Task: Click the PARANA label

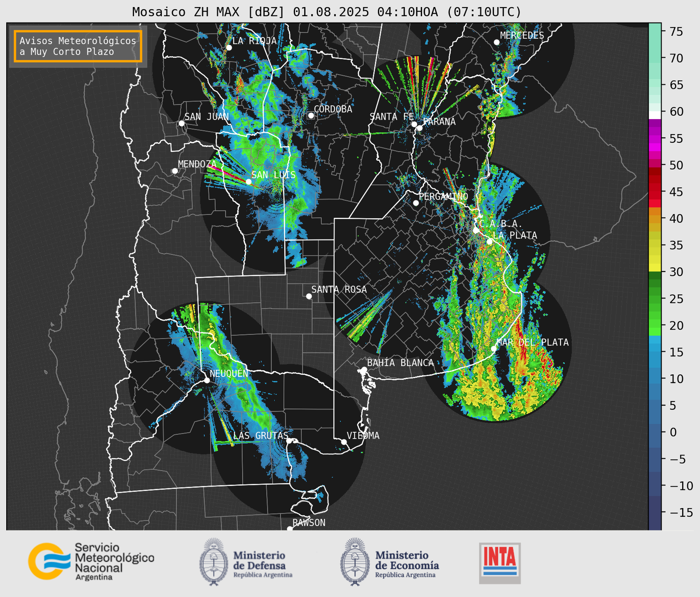Action: (439, 122)
